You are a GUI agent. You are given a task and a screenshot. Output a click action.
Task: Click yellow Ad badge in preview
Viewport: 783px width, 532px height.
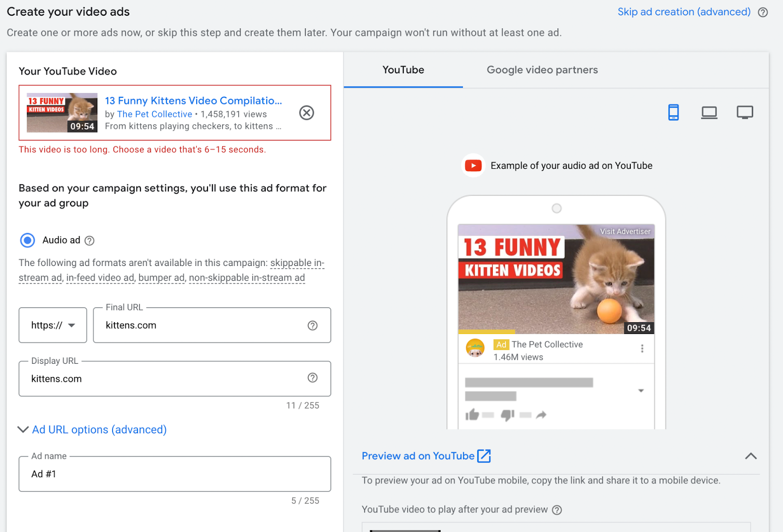[x=501, y=345]
